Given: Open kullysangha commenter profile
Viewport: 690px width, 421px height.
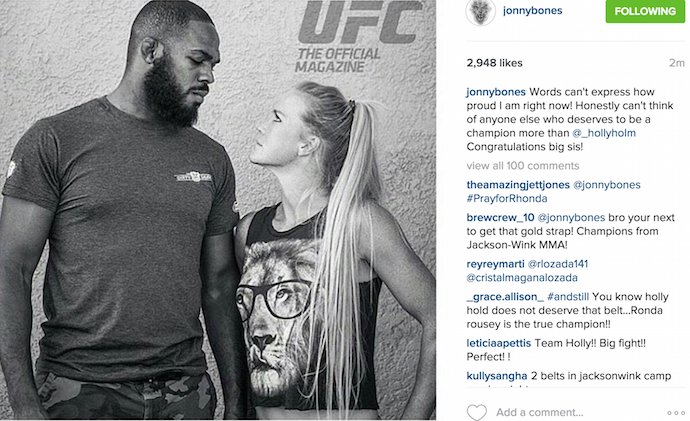Looking at the screenshot, I should (x=497, y=376).
